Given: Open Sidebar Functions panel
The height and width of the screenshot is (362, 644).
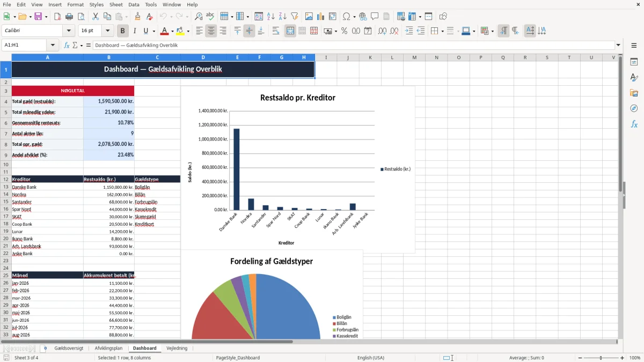Looking at the screenshot, I should (x=634, y=124).
